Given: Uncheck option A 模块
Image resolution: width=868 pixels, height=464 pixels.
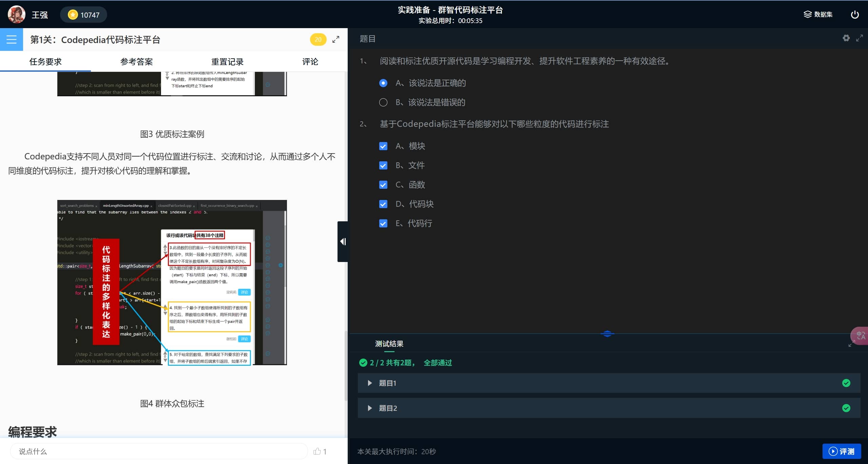Looking at the screenshot, I should click(383, 146).
